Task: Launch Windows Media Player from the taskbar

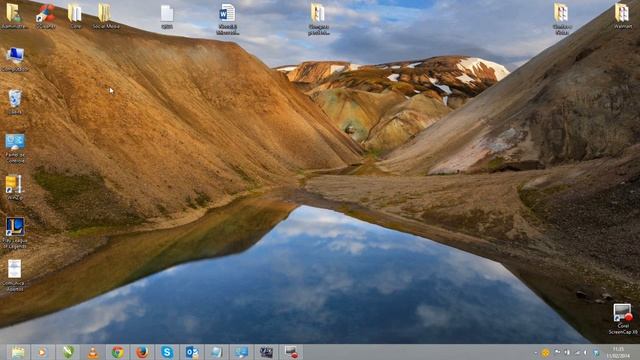Action: [x=43, y=352]
